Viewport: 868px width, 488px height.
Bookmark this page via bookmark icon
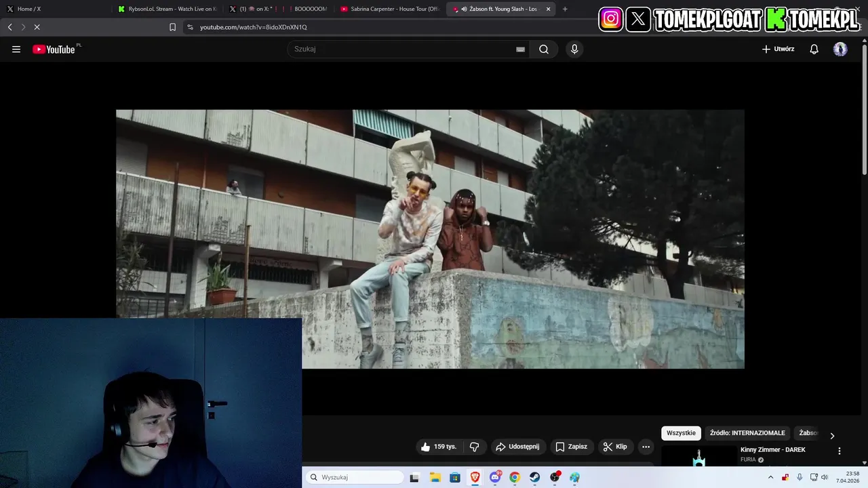click(x=172, y=27)
